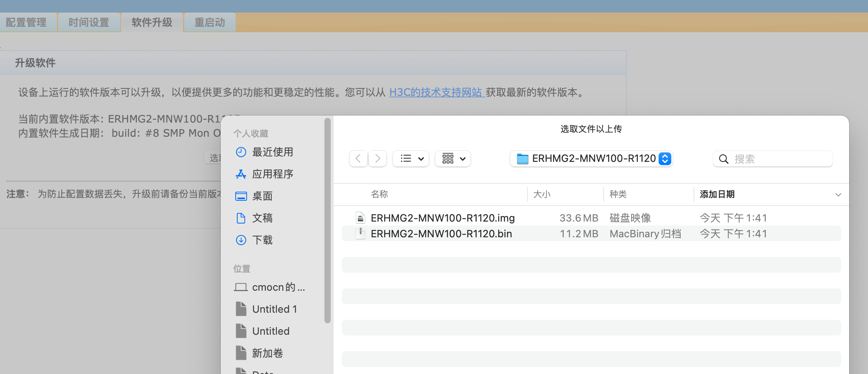The image size is (868, 374).
Task: Open 最近使用 in the sidebar
Action: click(x=273, y=152)
